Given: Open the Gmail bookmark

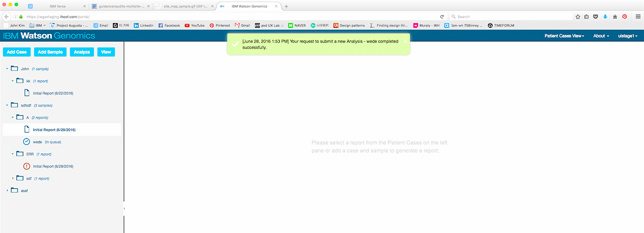Looking at the screenshot, I should click(242, 25).
